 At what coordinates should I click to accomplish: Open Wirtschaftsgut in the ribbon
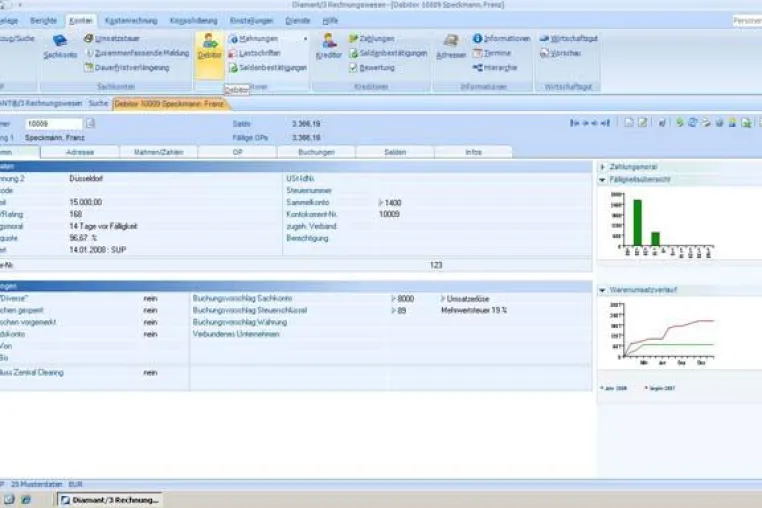click(x=568, y=38)
